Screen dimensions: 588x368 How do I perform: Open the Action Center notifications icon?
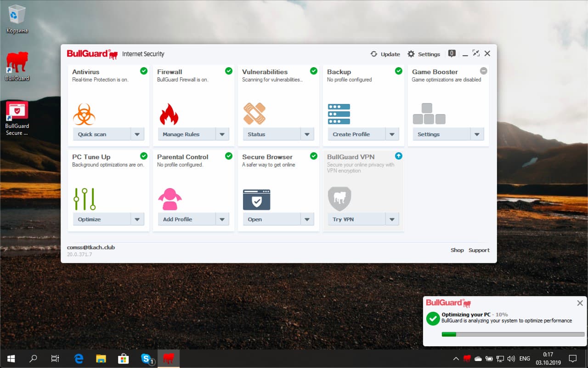tap(573, 358)
